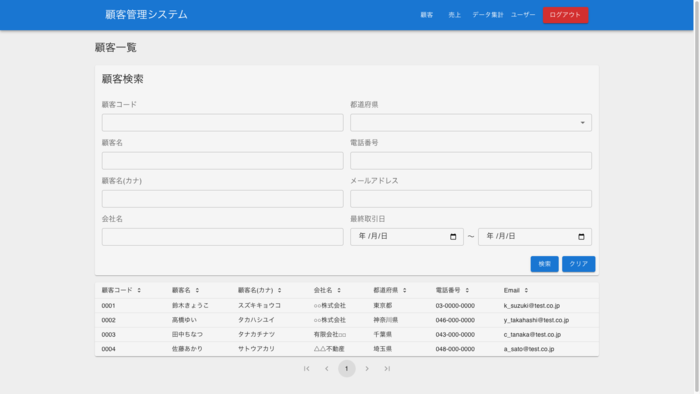The image size is (700, 394).
Task: Click the クリア button
Action: tap(579, 264)
